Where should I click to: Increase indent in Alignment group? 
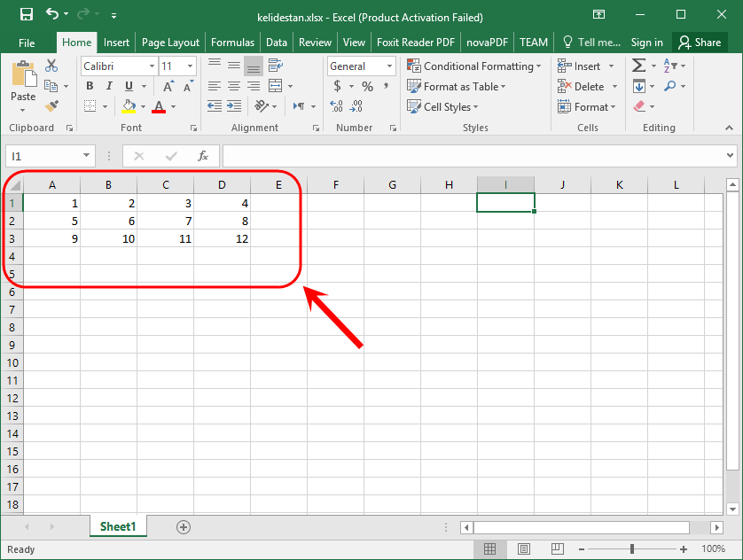pyautogui.click(x=234, y=106)
